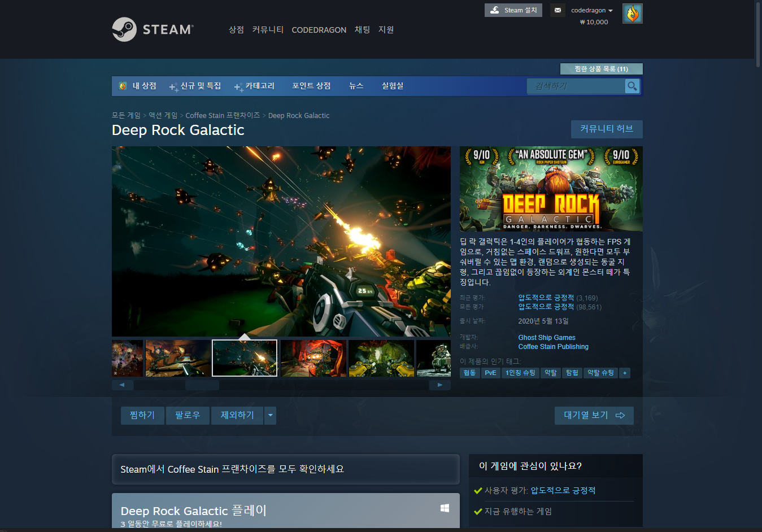Screen dimensions: 762x532
Task: Add more tags with the plus button
Action: coord(625,373)
